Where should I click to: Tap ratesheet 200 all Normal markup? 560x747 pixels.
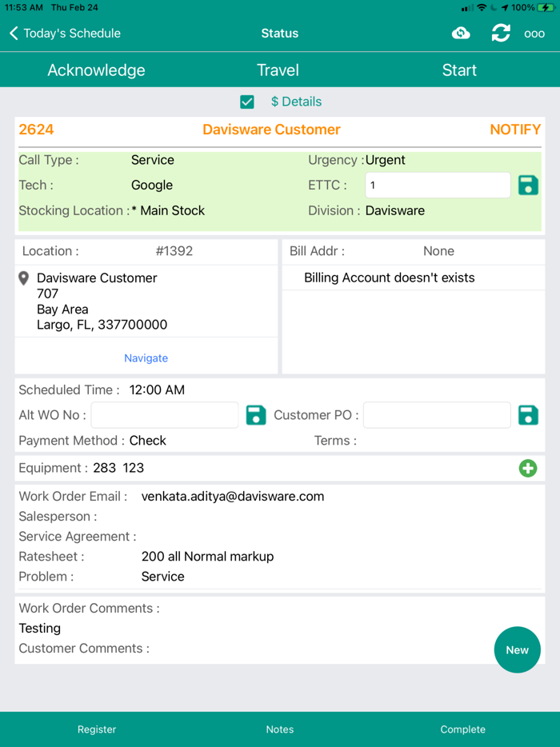point(207,557)
